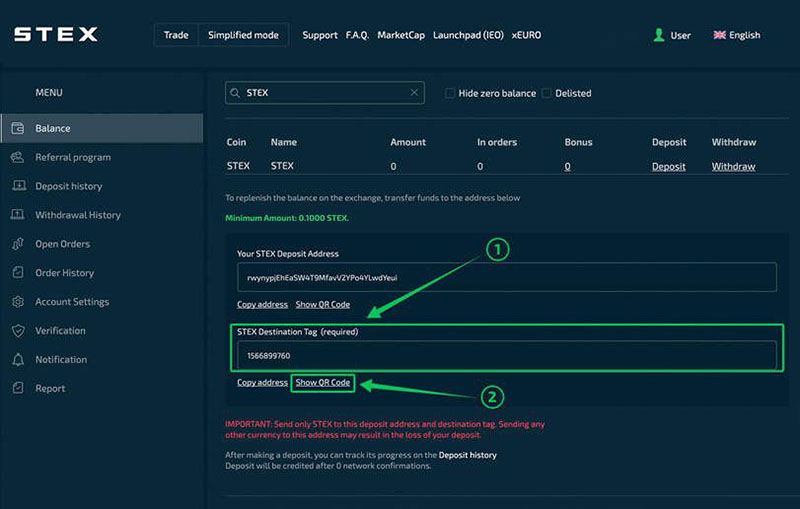Select Balance in the menu
Screen dimensions: 800x509
[102, 128]
